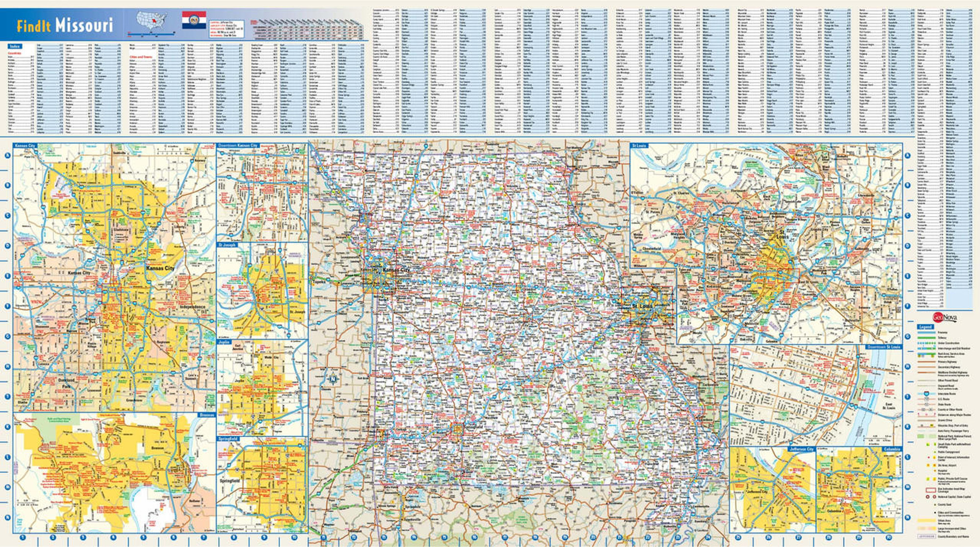Screen dimensions: 980x547
Task: Click the Missouri state flag
Action: (194, 21)
